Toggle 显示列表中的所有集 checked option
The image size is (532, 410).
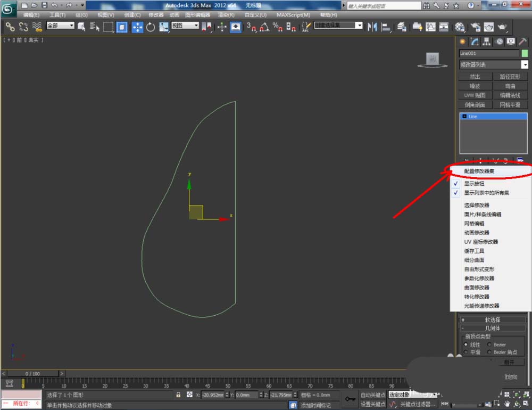click(x=486, y=193)
